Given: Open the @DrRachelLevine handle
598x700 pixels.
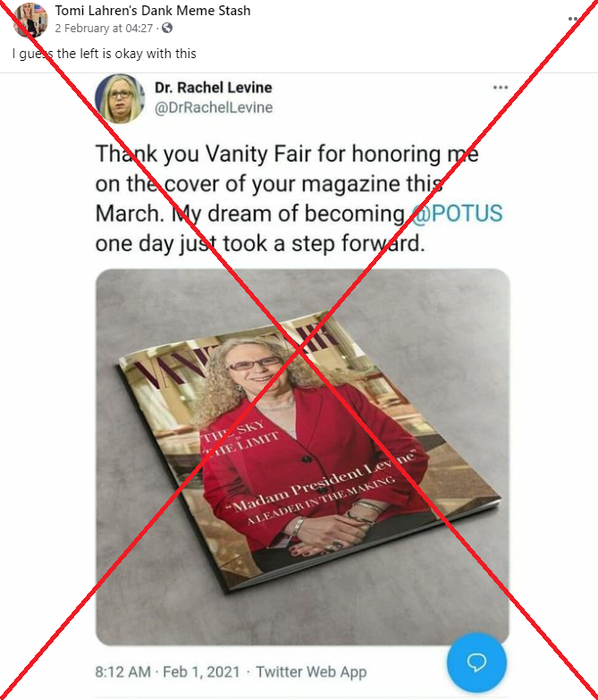Looking at the screenshot, I should click(214, 107).
